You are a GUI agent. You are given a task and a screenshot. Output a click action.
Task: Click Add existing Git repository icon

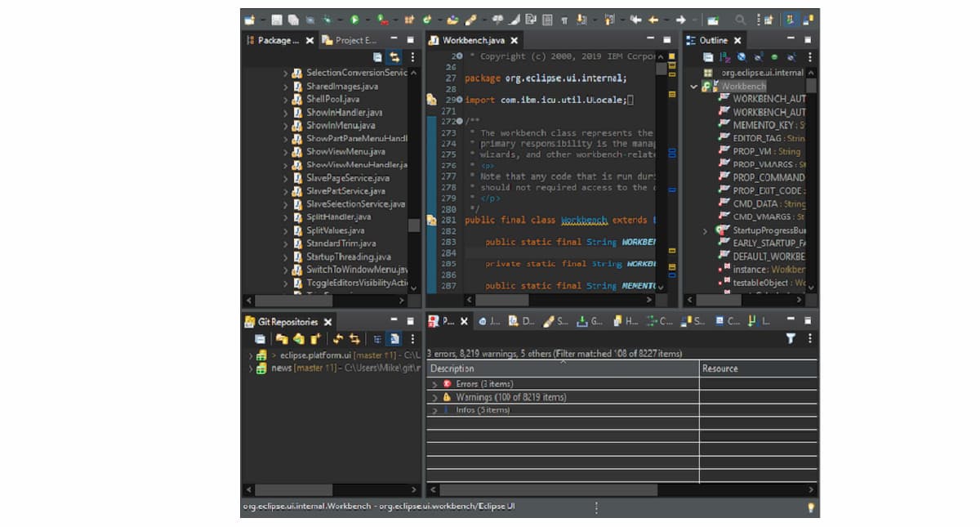click(282, 339)
